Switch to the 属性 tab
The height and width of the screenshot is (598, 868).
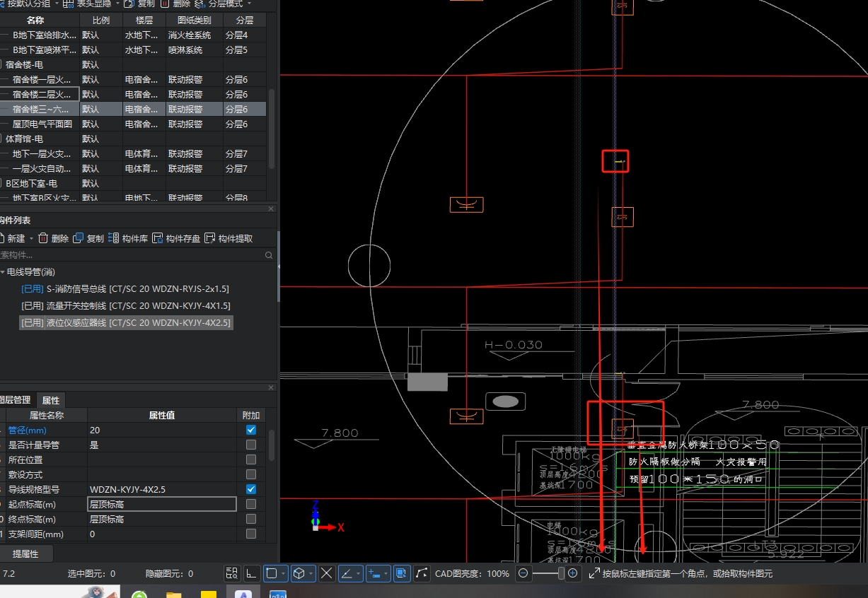coord(50,400)
